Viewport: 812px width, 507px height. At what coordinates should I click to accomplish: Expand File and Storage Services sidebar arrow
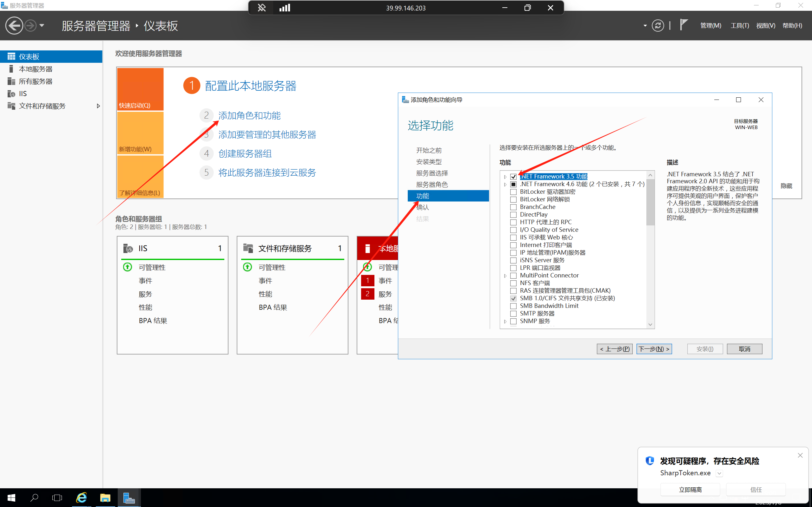pos(98,106)
